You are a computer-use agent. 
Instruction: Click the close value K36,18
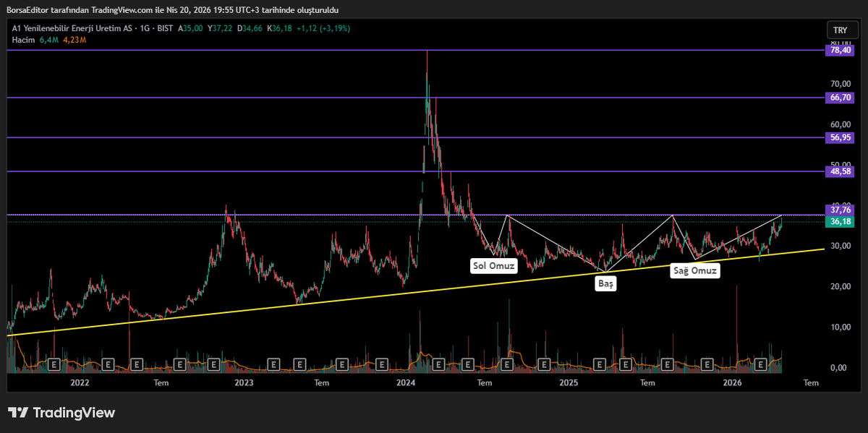[279, 28]
